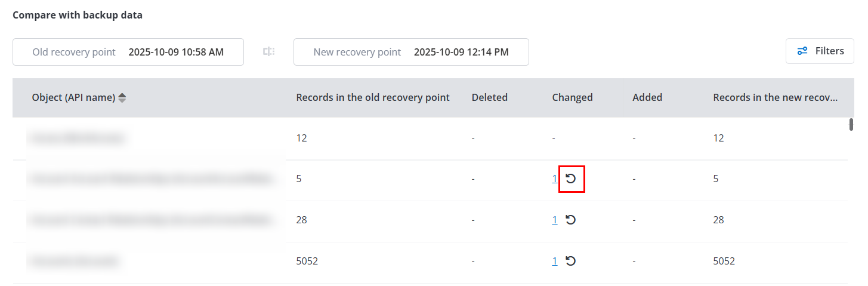The width and height of the screenshot is (868, 286).
Task: Click the table's vertical scrollbar thumb
Action: pyautogui.click(x=851, y=125)
